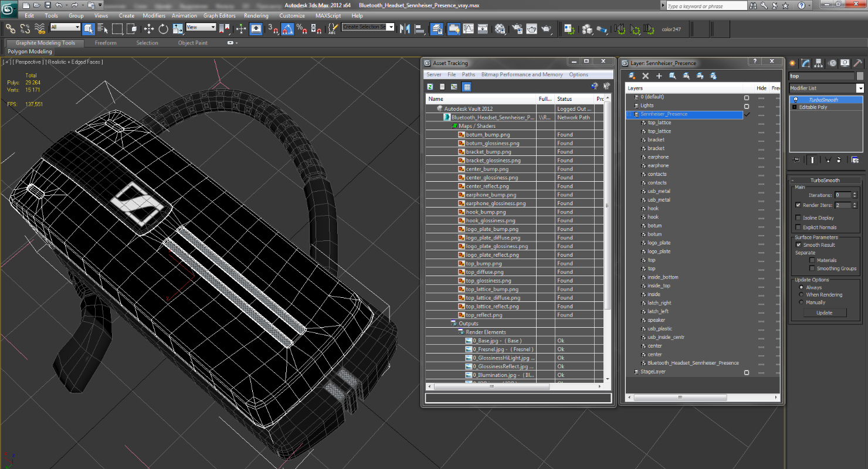Toggle the Angle Snap icon
The width and height of the screenshot is (868, 469).
point(287,28)
